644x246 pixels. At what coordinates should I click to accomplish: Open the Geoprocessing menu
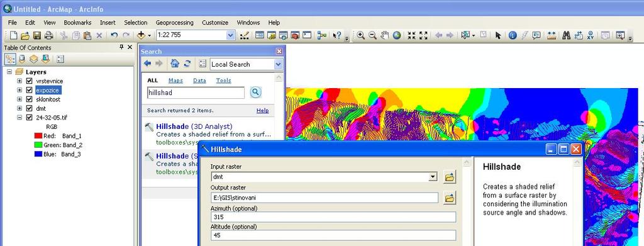point(175,23)
